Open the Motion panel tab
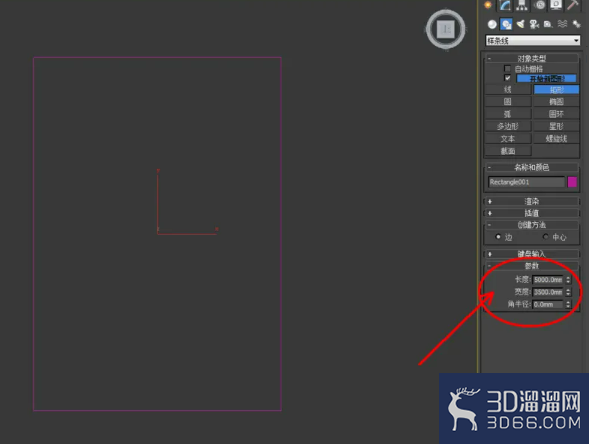The image size is (589, 444). pyautogui.click(x=540, y=5)
